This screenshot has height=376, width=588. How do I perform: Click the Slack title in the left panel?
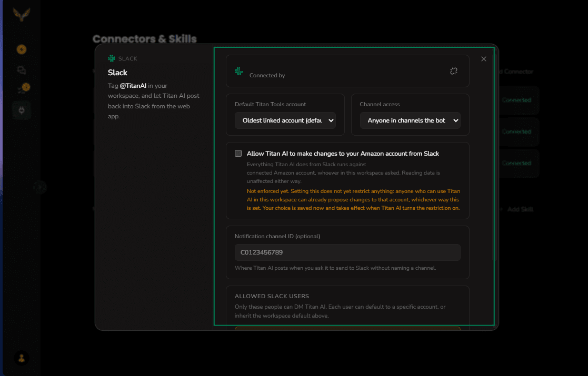[x=118, y=73]
